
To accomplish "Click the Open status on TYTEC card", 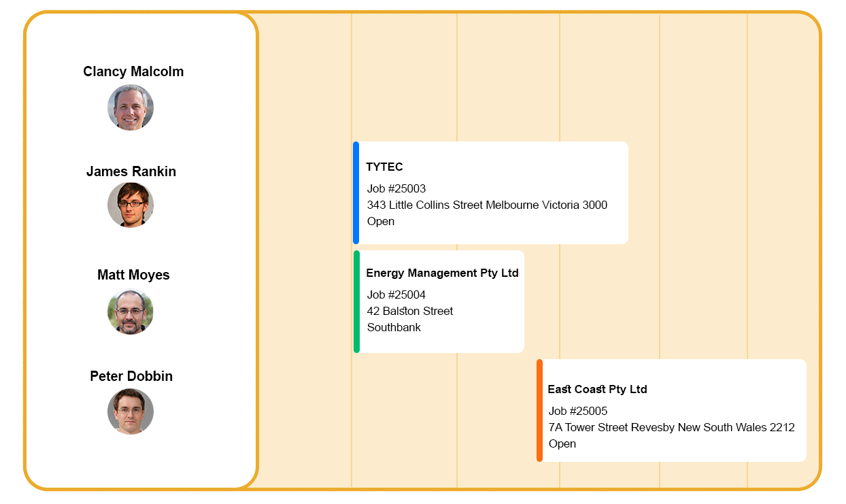I will click(x=381, y=221).
